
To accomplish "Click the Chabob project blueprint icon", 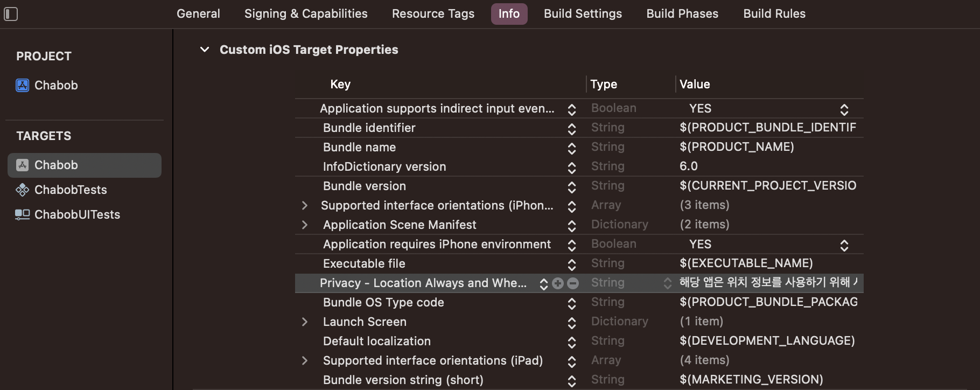I will pyautogui.click(x=23, y=85).
